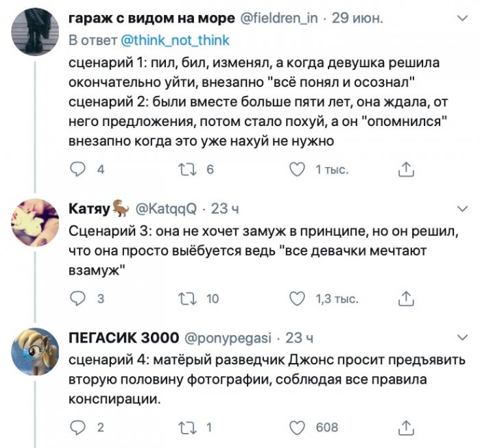Reply to Катяу's tweet

point(80,298)
